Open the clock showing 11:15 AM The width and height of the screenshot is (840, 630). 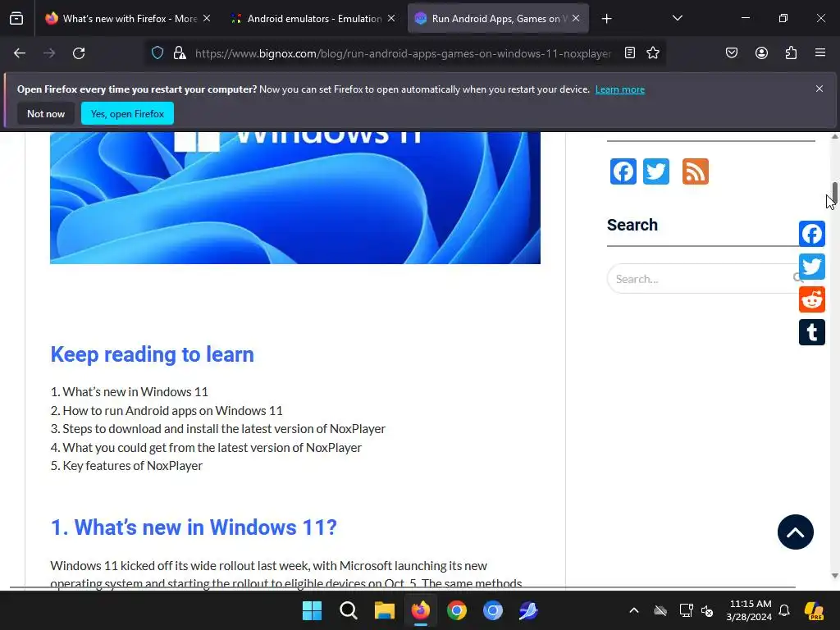tap(750, 610)
